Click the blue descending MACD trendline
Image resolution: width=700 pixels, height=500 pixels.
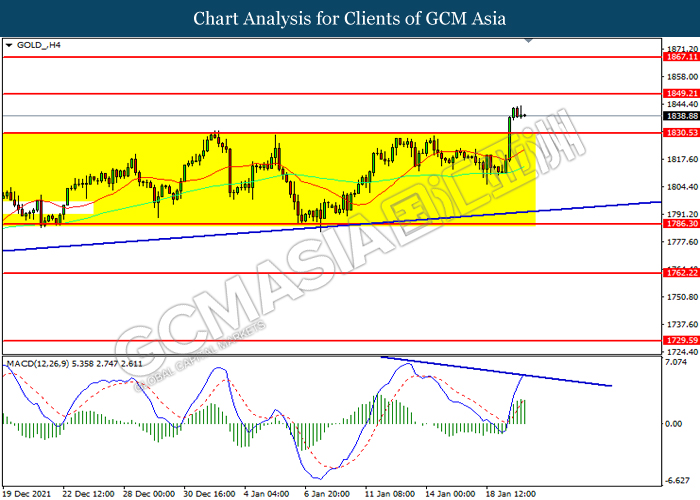(496, 371)
